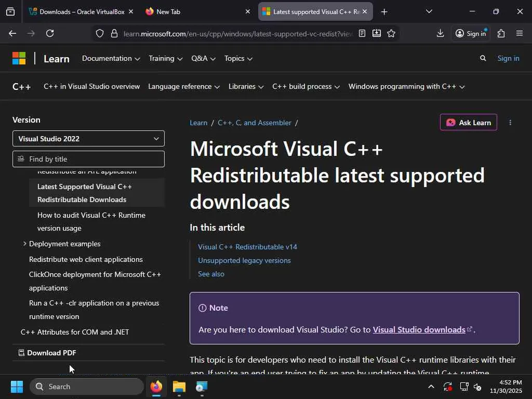The height and width of the screenshot is (399, 532).
Task: Click the browser address bar URL
Action: [x=237, y=34]
